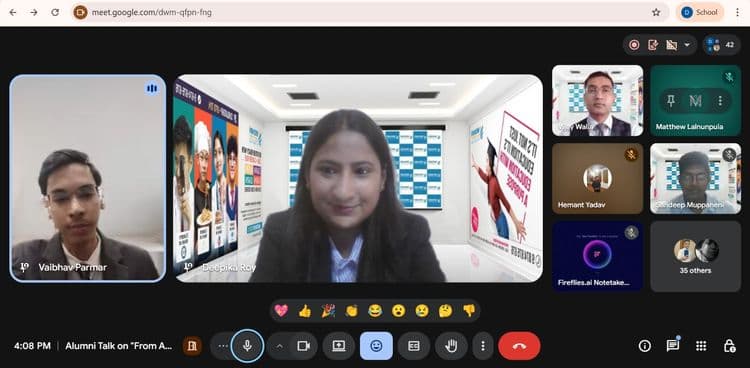Open more options vertical dots in call bar
This screenshot has width=750, height=368.
[x=483, y=346]
